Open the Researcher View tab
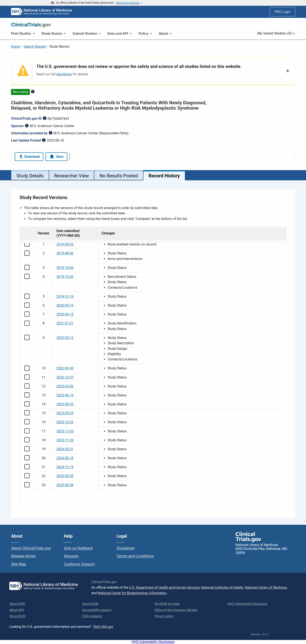306x644 pixels. click(x=71, y=175)
